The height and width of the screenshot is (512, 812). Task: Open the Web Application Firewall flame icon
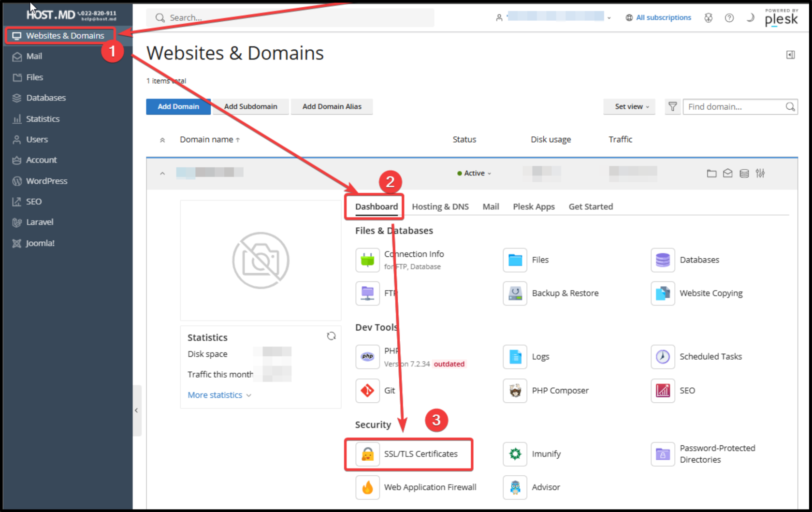367,487
